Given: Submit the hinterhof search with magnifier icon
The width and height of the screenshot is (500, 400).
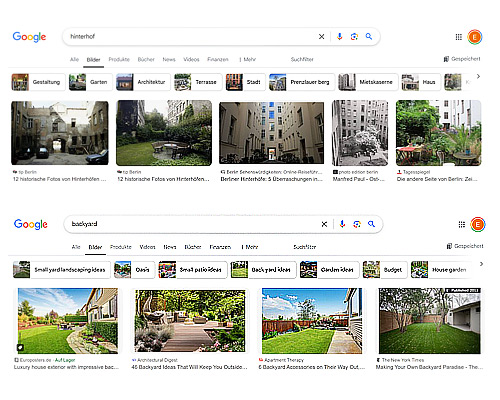Looking at the screenshot, I should pyautogui.click(x=369, y=36).
